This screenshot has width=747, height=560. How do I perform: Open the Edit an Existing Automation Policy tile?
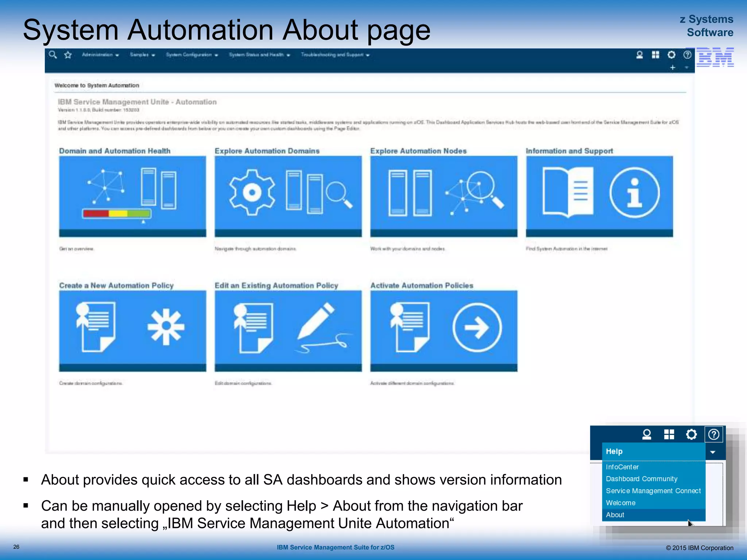[288, 331]
